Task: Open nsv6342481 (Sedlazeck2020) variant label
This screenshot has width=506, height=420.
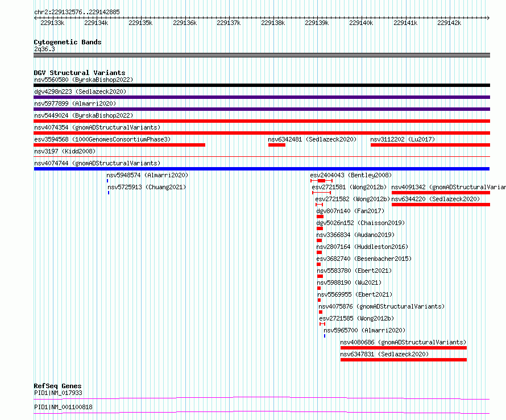Action: click(x=312, y=139)
